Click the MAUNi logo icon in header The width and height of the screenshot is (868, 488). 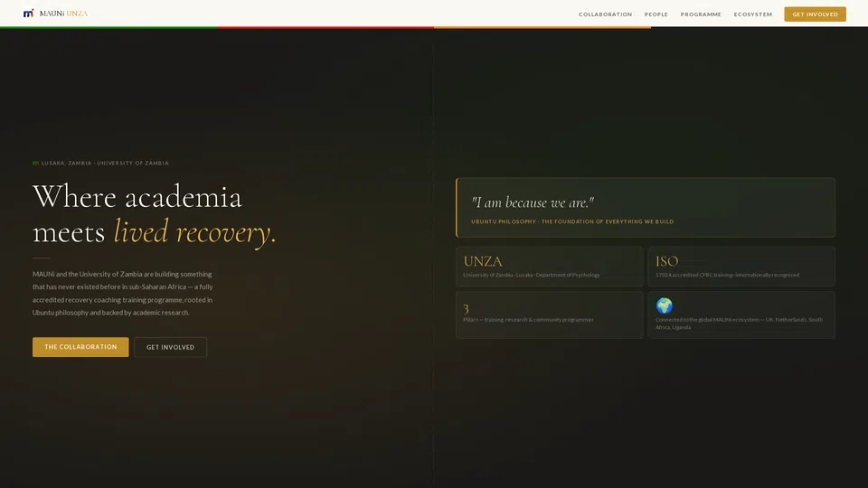pos(28,14)
